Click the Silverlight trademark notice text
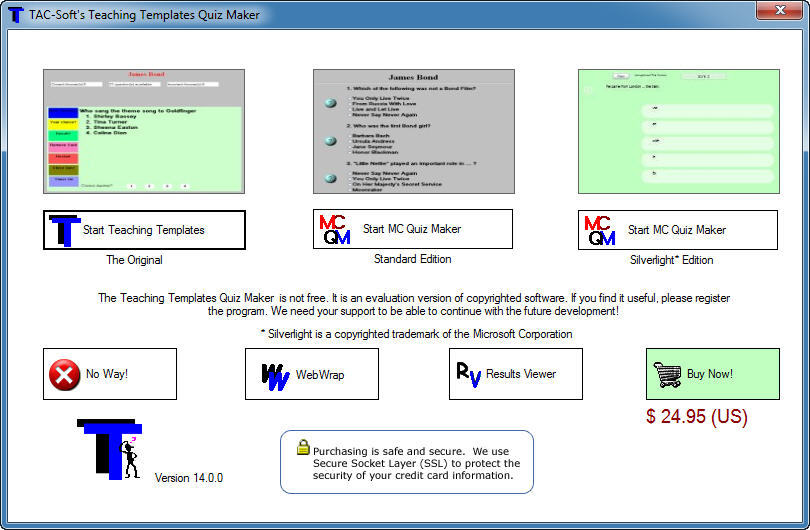 point(416,334)
